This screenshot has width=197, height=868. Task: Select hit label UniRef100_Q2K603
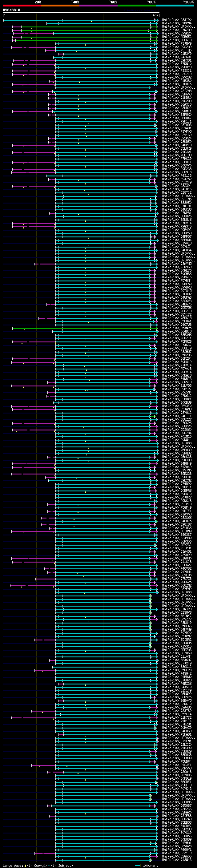(177, 94)
